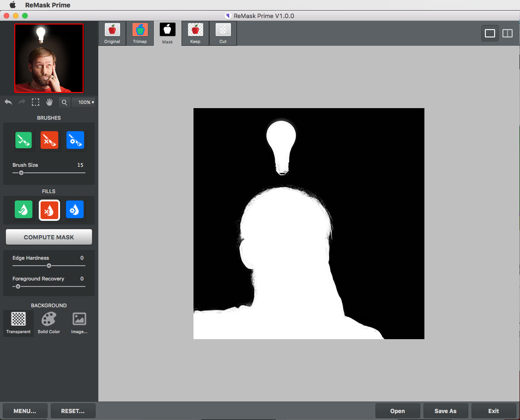
Task: Select the blue Compute brush
Action: [75, 140]
